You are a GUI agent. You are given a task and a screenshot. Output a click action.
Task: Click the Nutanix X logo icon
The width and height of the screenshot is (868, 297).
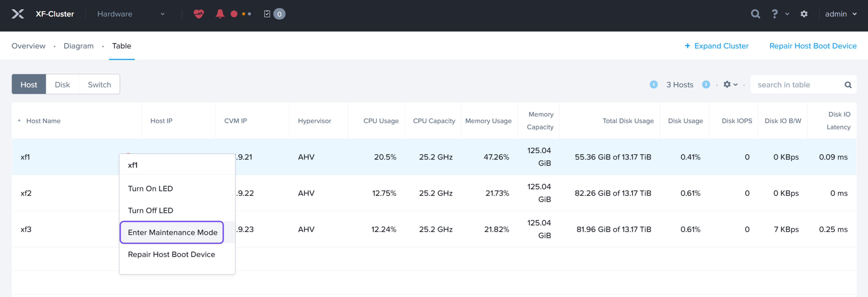click(18, 14)
